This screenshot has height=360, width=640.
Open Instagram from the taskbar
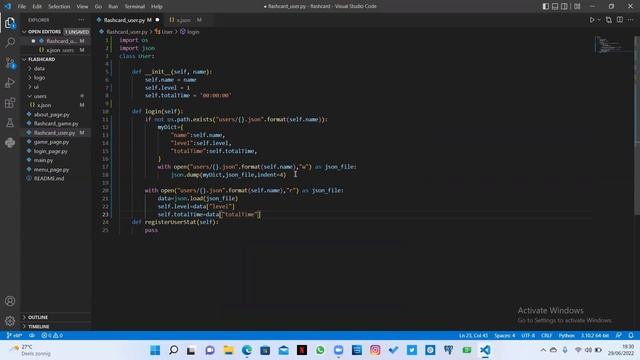click(375, 350)
